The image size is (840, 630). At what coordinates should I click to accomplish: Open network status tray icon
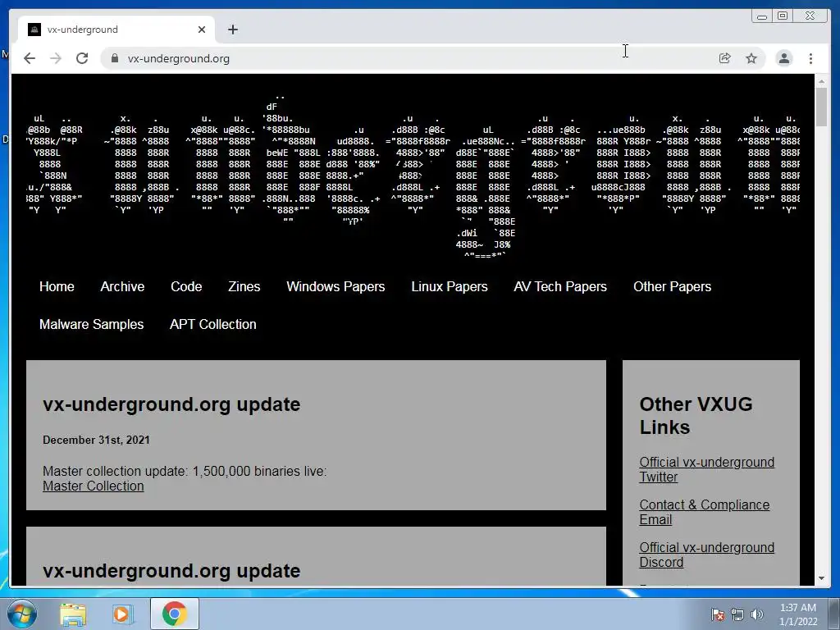(x=737, y=614)
